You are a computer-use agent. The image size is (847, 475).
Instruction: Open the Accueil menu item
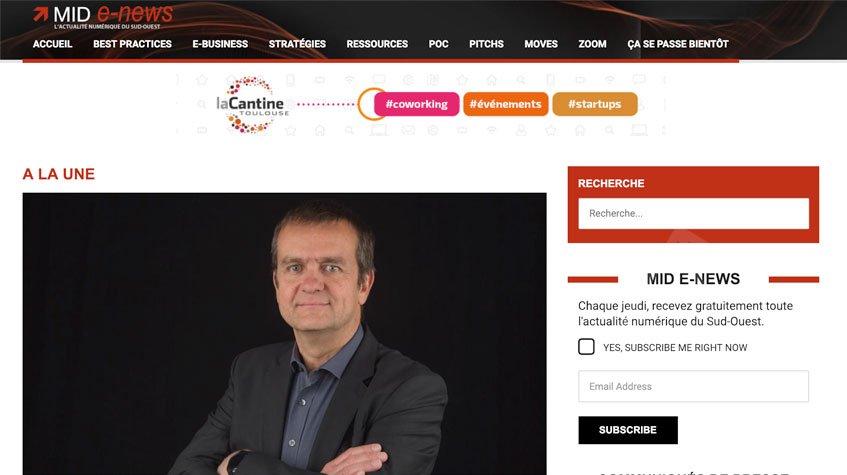click(52, 44)
